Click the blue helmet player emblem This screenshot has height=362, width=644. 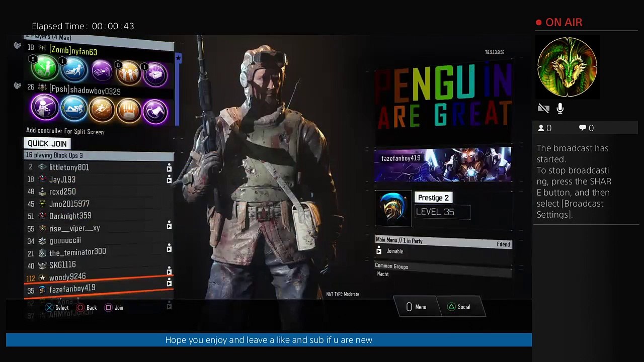[393, 209]
